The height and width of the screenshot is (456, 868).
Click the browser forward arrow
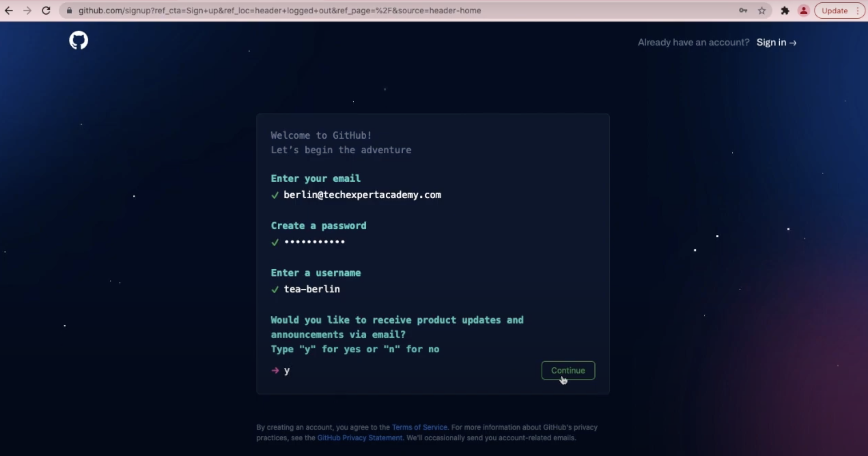(x=27, y=11)
